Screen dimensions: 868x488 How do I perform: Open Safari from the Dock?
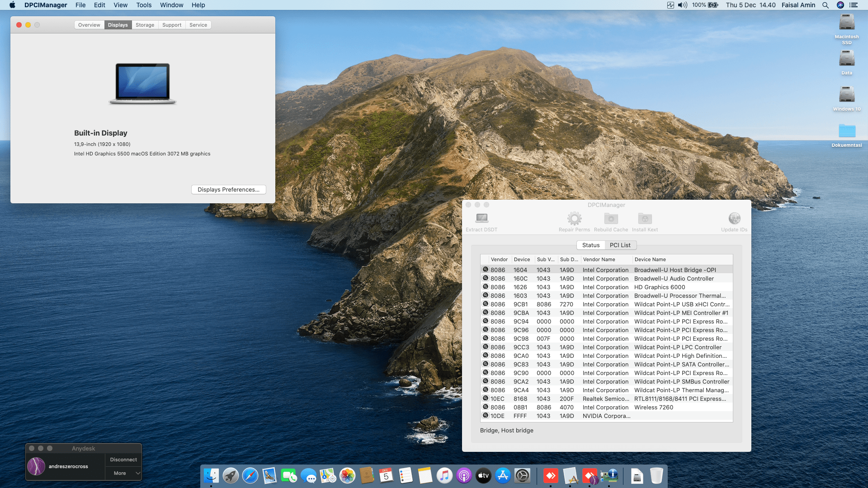tap(250, 475)
